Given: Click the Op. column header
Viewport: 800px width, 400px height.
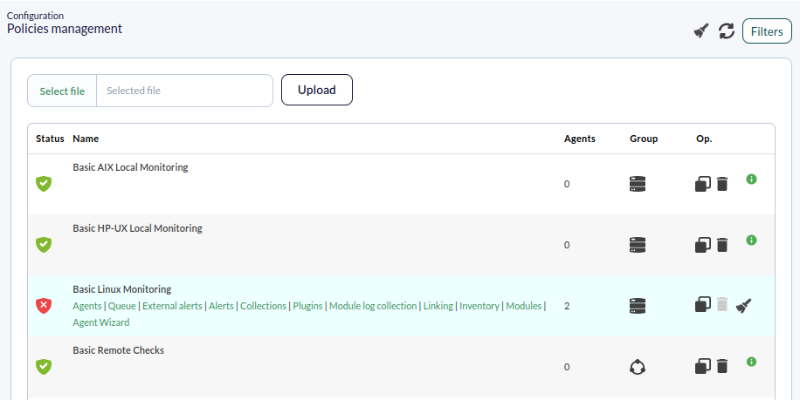Looking at the screenshot, I should 704,139.
